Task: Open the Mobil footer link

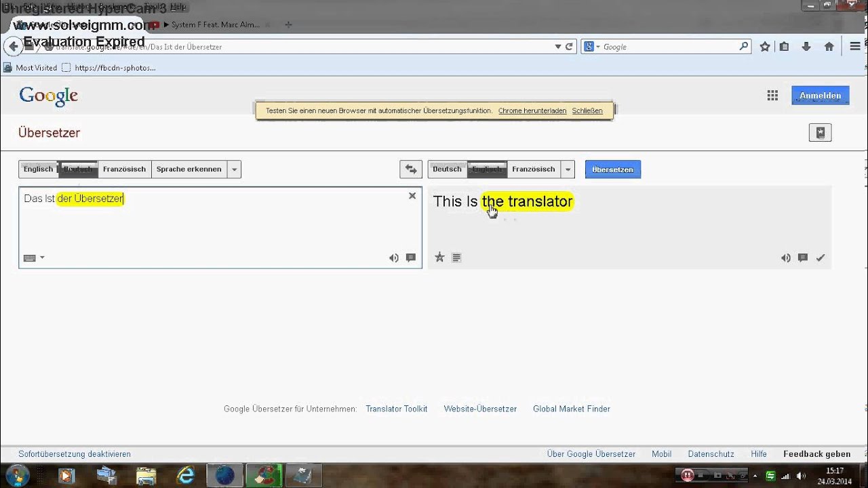Action: tap(661, 454)
